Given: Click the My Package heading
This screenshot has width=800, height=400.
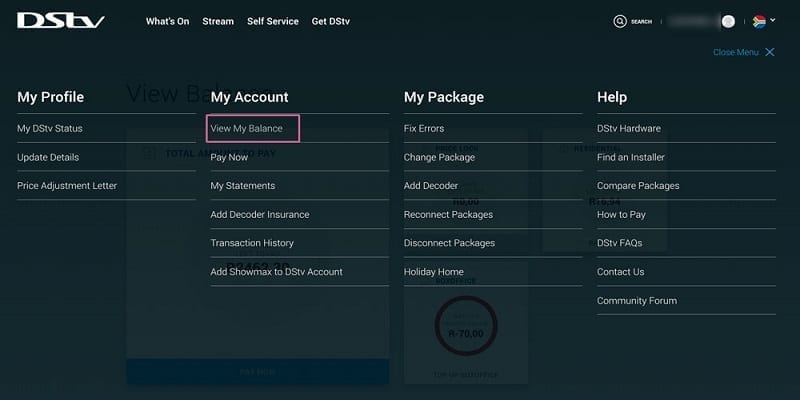Looking at the screenshot, I should (444, 97).
